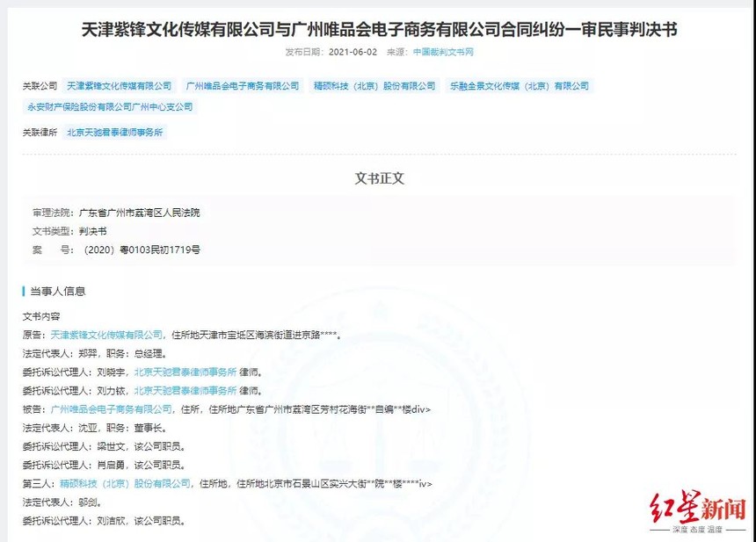Click defendant link 广州唯品会电子商务有限公司 in document body
Image resolution: width=756 pixels, height=542 pixels.
112,409
